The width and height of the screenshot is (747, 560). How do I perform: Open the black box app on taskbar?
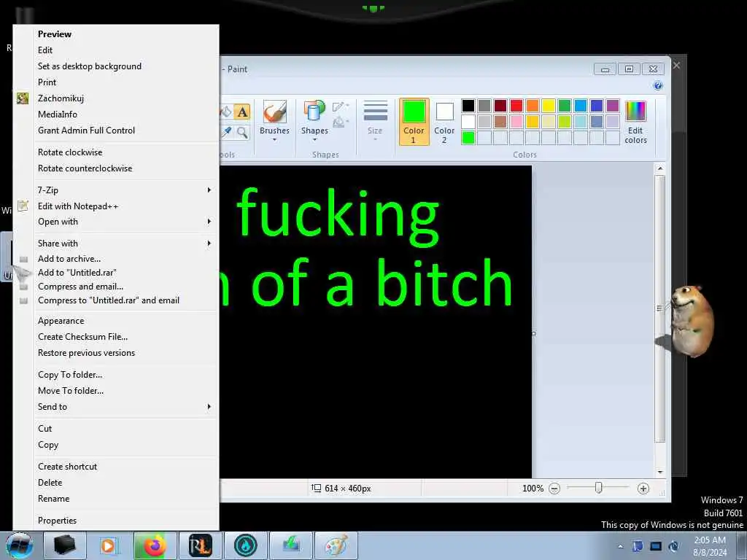coord(64,545)
